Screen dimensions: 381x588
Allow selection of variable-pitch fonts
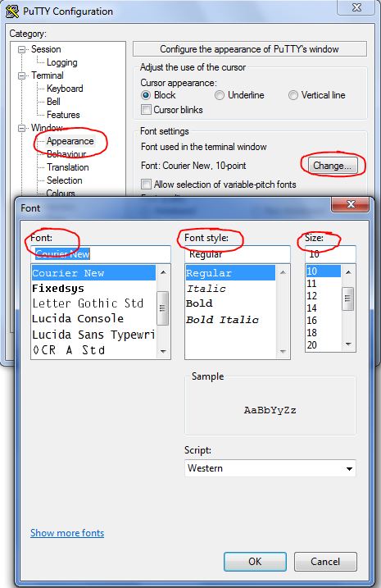(x=146, y=185)
